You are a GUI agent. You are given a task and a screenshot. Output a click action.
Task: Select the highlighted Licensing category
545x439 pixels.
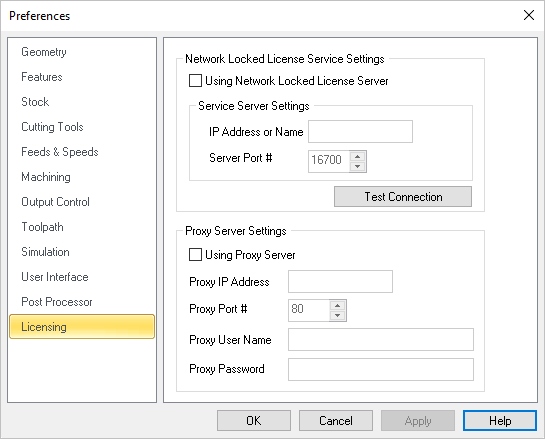tap(82, 327)
